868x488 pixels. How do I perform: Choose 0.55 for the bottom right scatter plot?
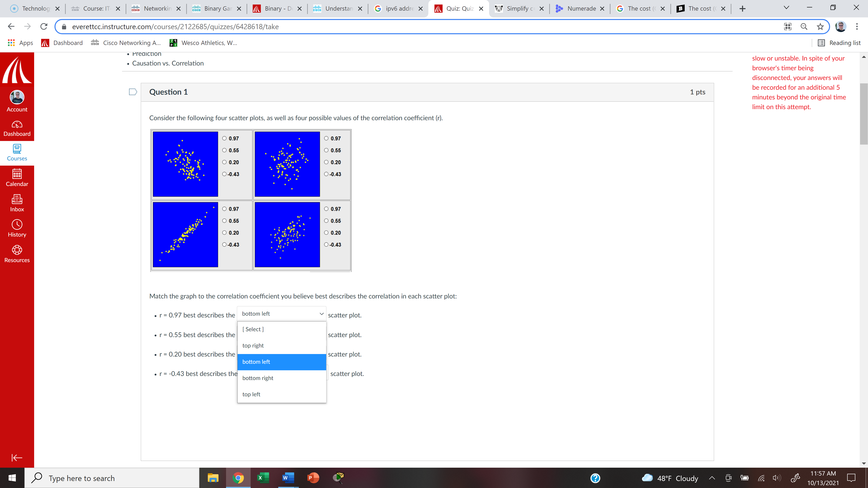point(326,221)
